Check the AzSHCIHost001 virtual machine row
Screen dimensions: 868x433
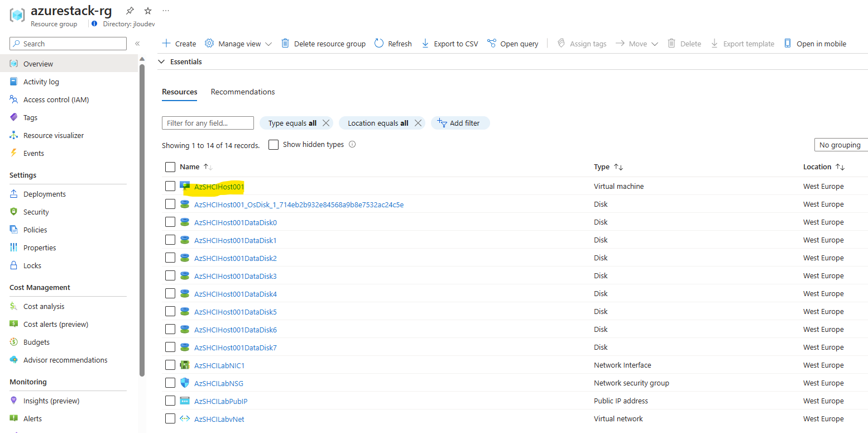[170, 186]
